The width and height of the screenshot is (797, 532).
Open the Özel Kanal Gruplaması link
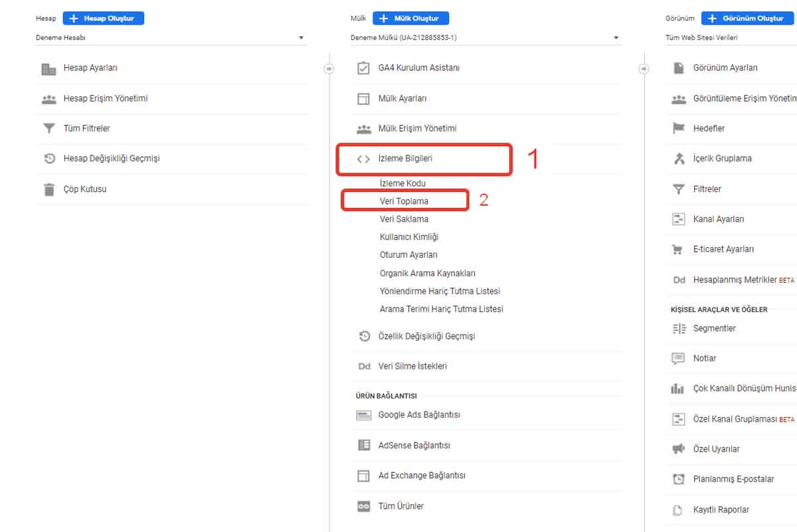click(x=735, y=419)
